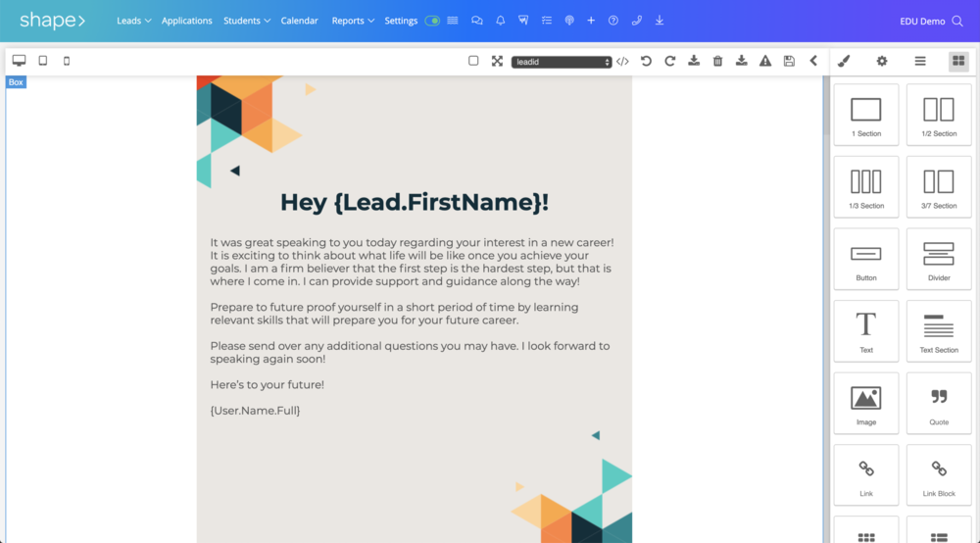Select the Divider block
Viewport: 980px width, 543px height.
939,259
